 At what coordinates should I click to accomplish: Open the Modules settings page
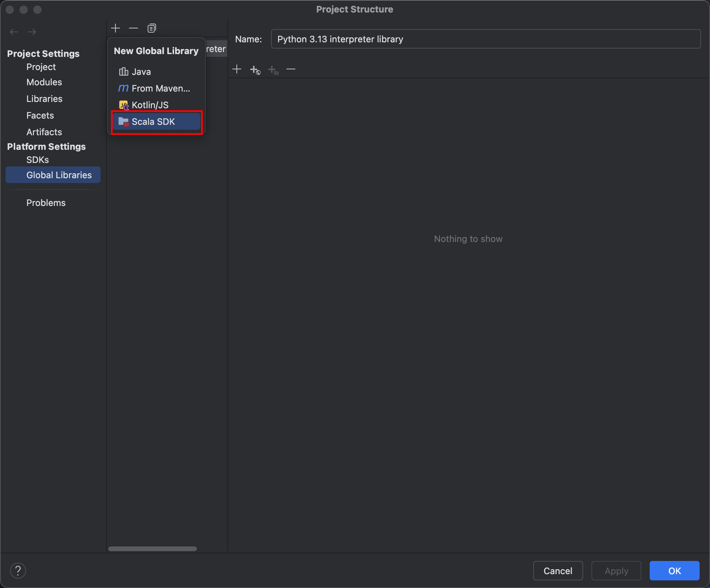click(x=44, y=82)
